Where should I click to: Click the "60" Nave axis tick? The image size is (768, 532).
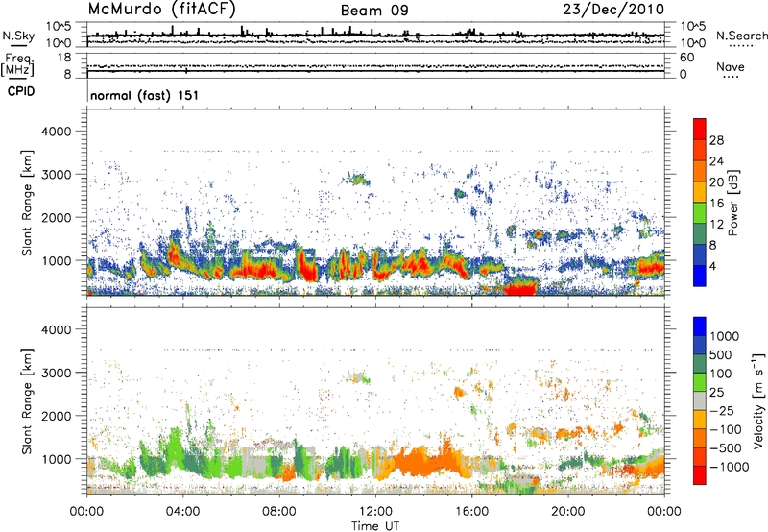point(687,58)
